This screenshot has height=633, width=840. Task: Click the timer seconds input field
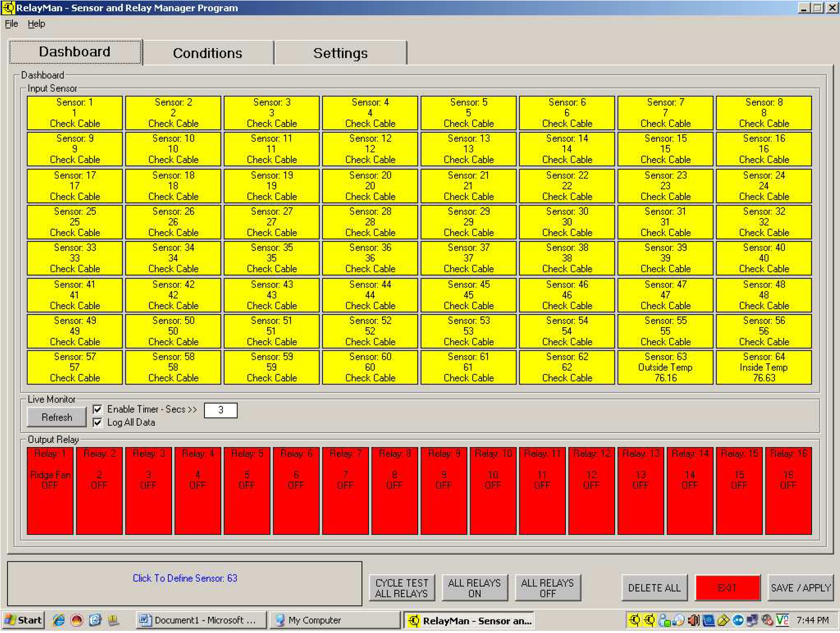[x=220, y=410]
